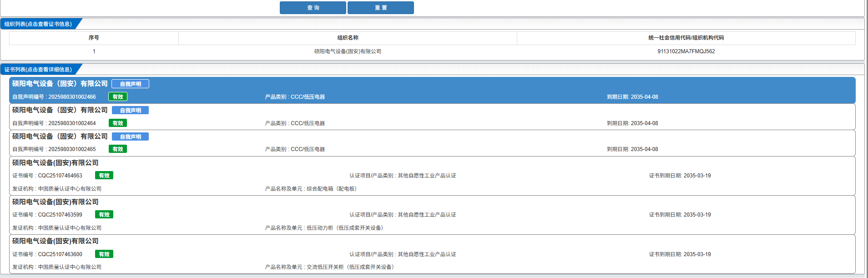Click product category CCC/低压电器 on card 2025980301002464
Image resolution: width=868 pixels, height=278 pixels.
pyautogui.click(x=308, y=123)
